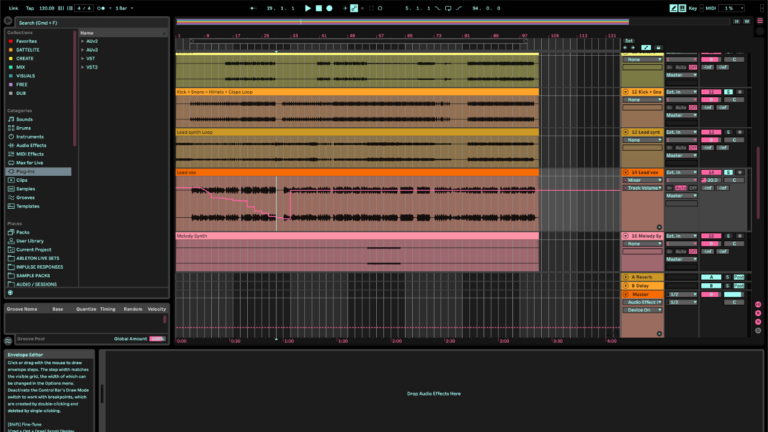The width and height of the screenshot is (768, 432).
Task: Arm recording on 14 Lead vox track
Action: pos(740,172)
